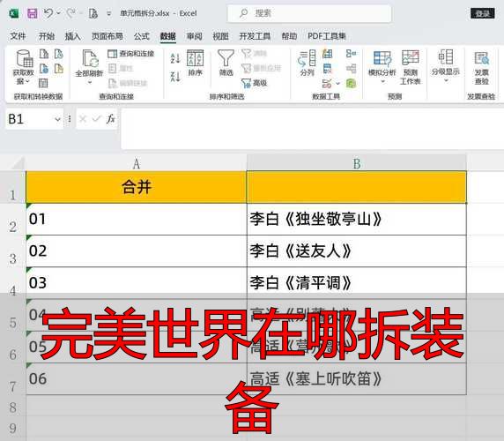Open the 排序 custom sort dialog

click(x=195, y=63)
